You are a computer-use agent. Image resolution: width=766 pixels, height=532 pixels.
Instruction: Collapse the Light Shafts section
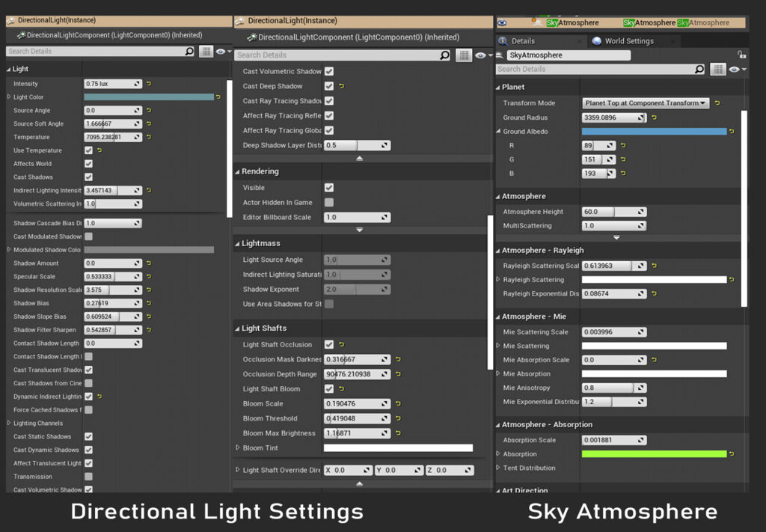(237, 328)
